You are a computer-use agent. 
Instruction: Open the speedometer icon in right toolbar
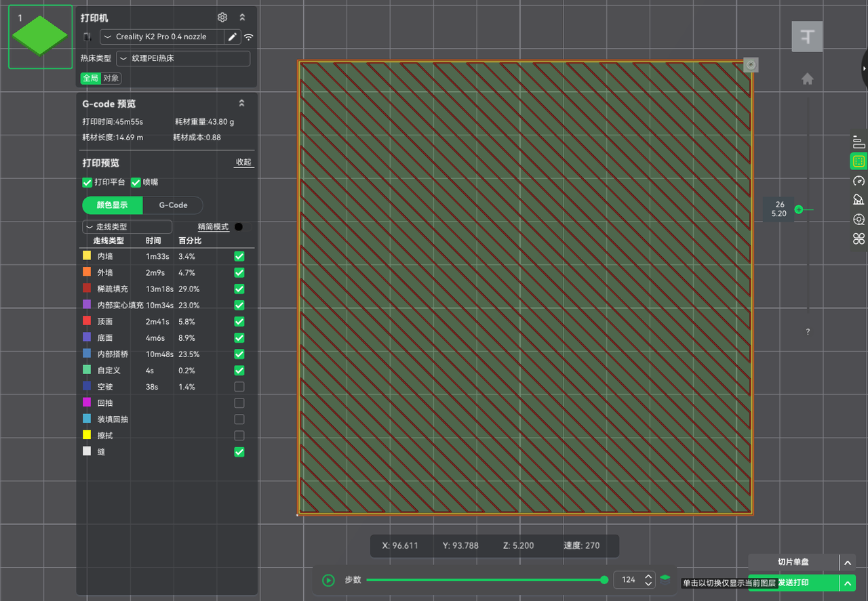point(859,181)
